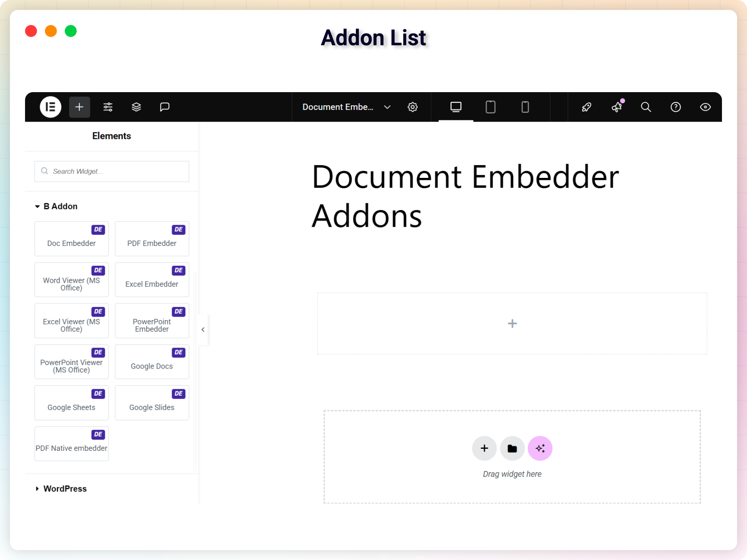Select the PDF Native embedder widget
This screenshot has width=747, height=560.
[72, 444]
